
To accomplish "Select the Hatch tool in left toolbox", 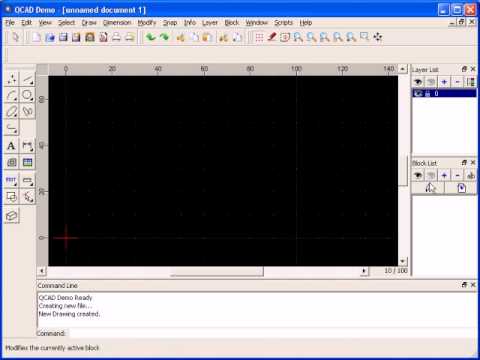I will pyautogui.click(x=12, y=162).
